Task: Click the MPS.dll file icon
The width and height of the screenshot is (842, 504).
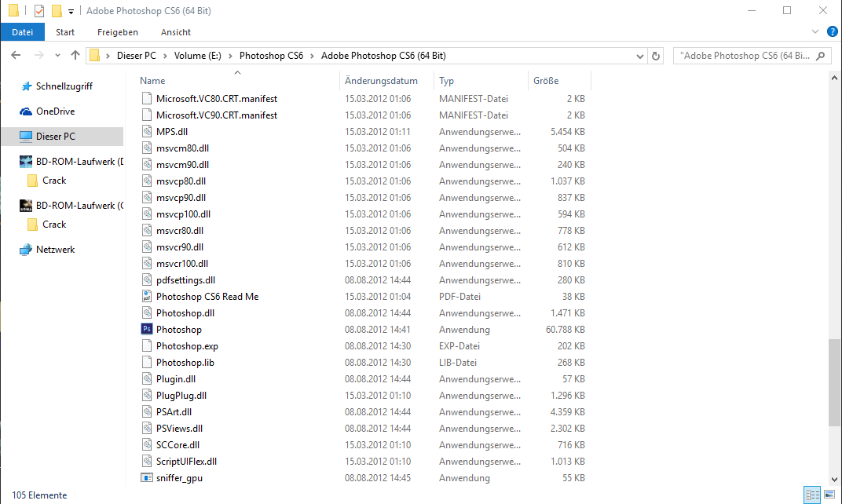Action: point(147,132)
